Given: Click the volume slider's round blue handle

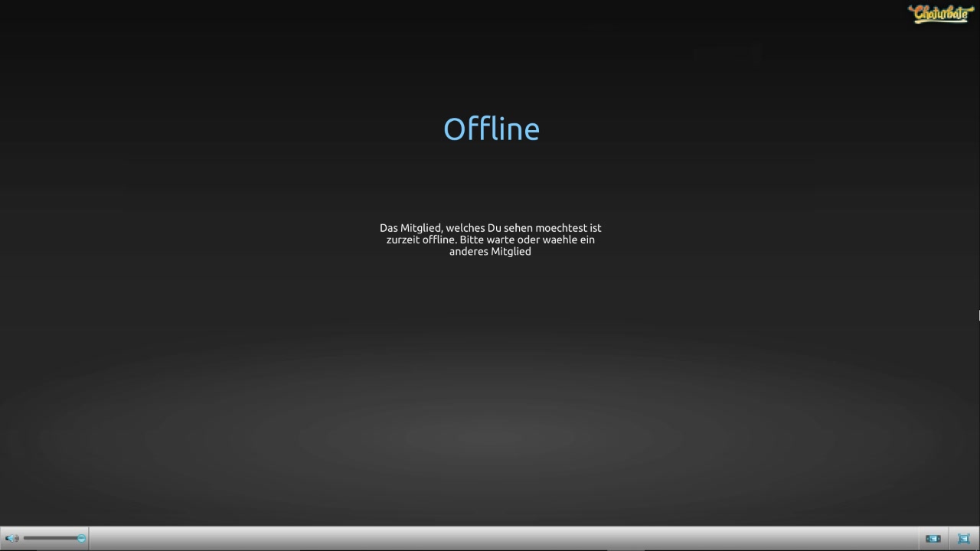Looking at the screenshot, I should pos(81,539).
